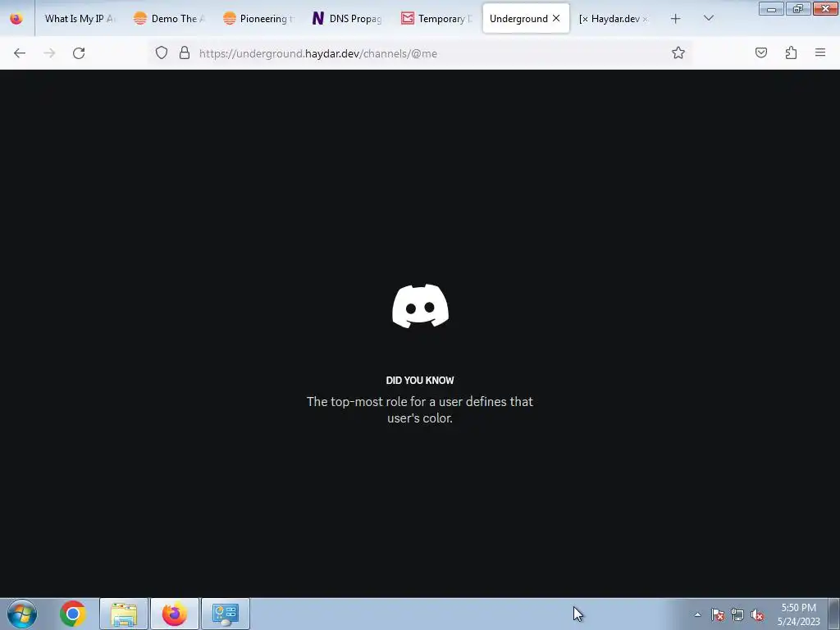Save page to Pocket
This screenshot has width=840, height=630.
pos(761,52)
